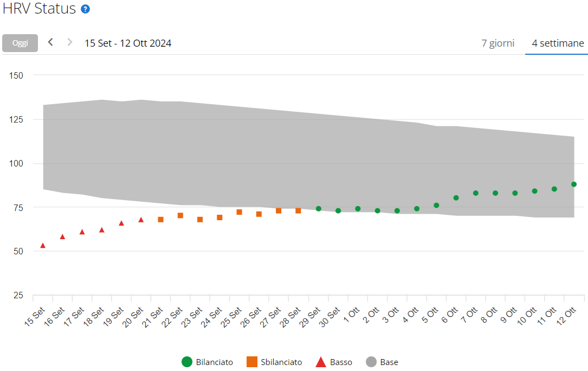
Task: Toggle Sbilanciato series in legend
Action: click(274, 362)
